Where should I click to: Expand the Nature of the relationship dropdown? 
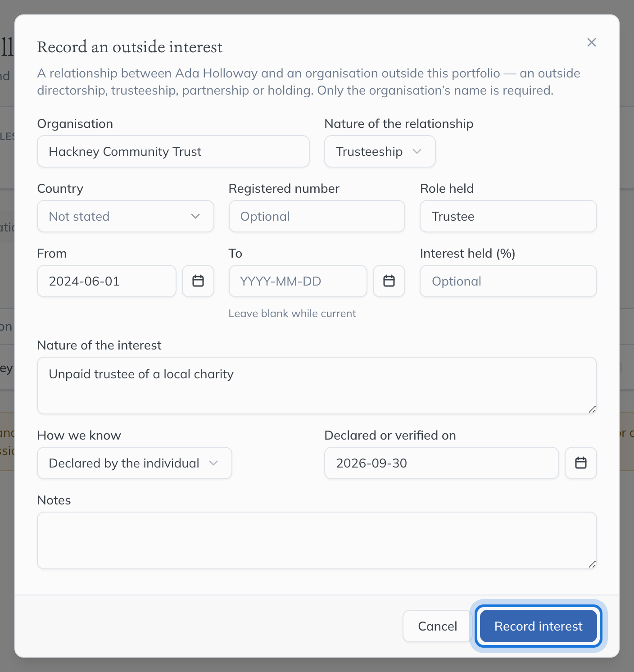coord(380,151)
